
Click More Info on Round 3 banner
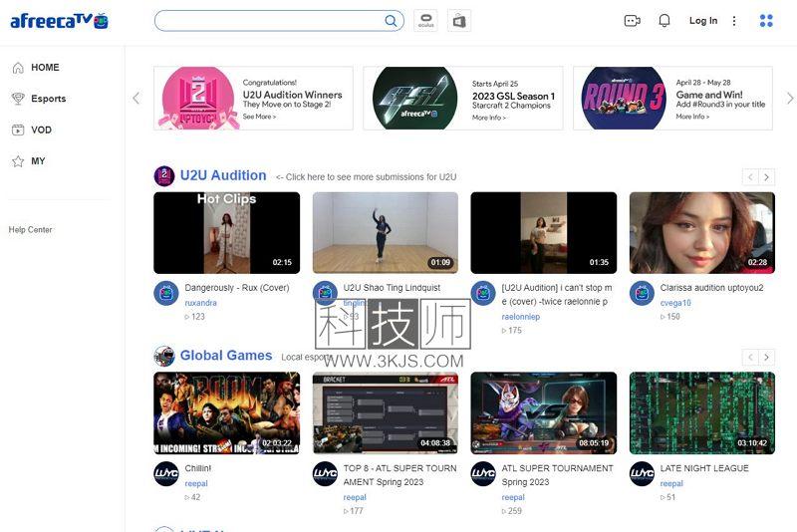[692, 117]
